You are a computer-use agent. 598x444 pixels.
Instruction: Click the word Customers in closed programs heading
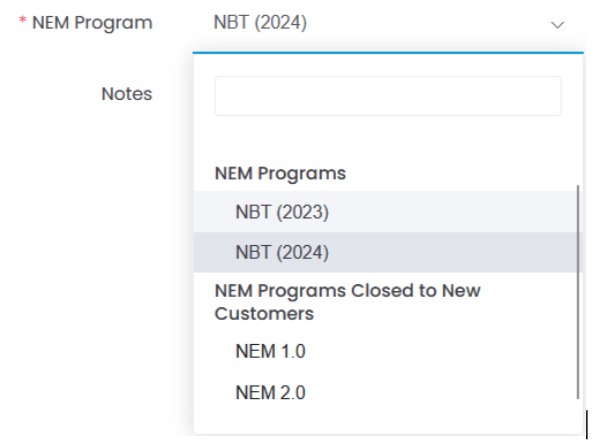264,314
